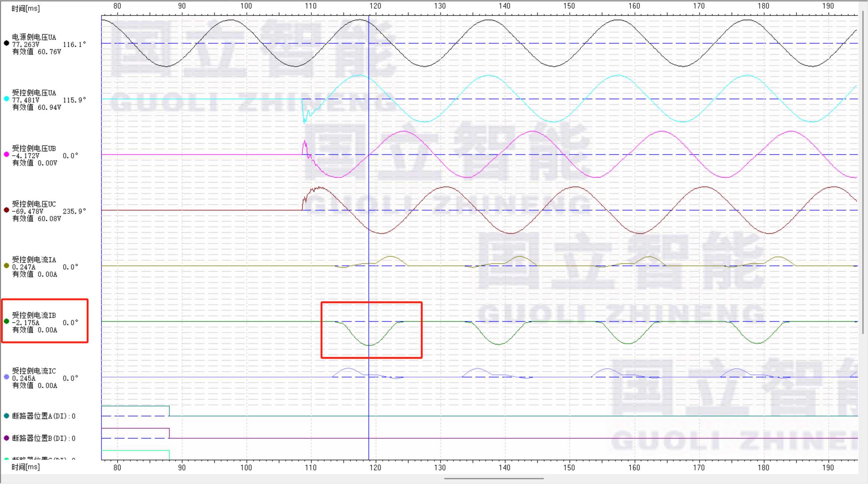
Task: Click the lavender dot beside 受控侧电流IC
Action: pyautogui.click(x=6, y=377)
